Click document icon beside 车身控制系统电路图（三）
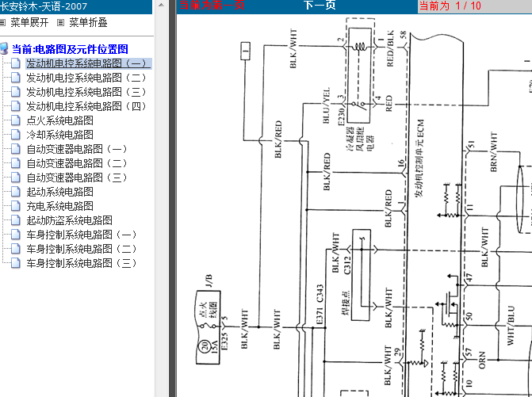This screenshot has width=532, height=397. (15, 262)
